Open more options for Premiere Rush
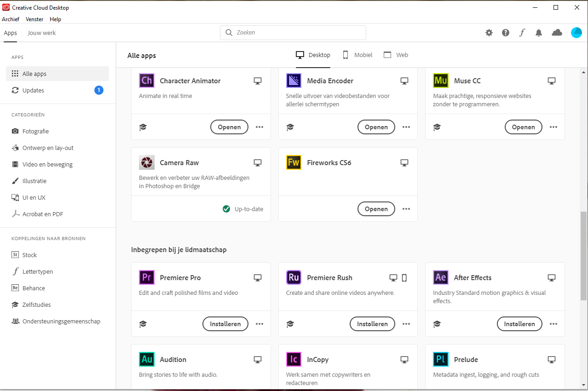The width and height of the screenshot is (588, 391). coord(406,324)
